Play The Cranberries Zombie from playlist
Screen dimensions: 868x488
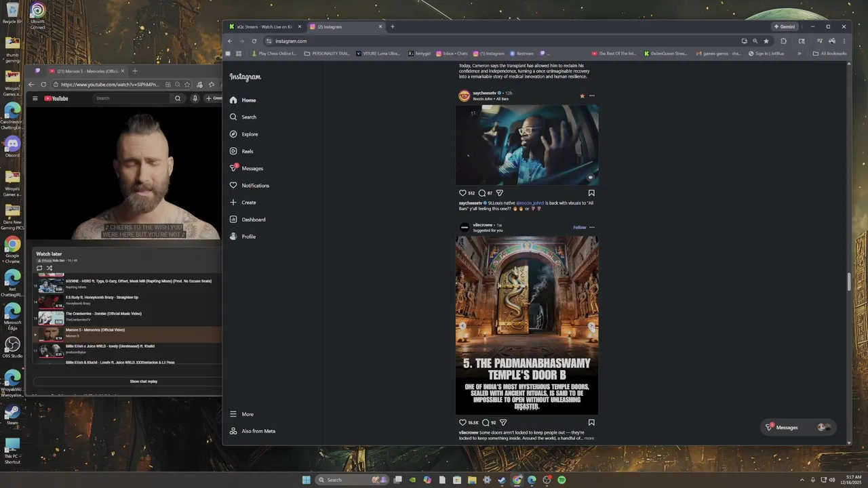coord(127,317)
